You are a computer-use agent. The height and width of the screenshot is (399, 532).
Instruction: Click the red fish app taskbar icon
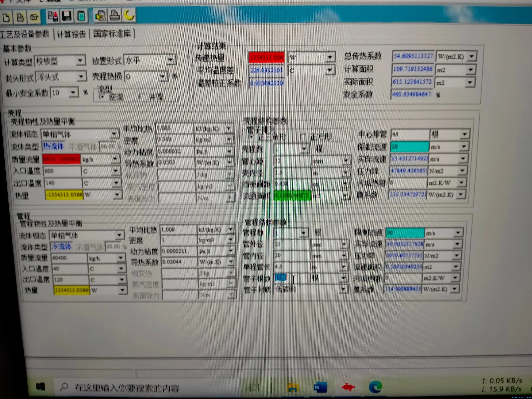click(x=348, y=387)
